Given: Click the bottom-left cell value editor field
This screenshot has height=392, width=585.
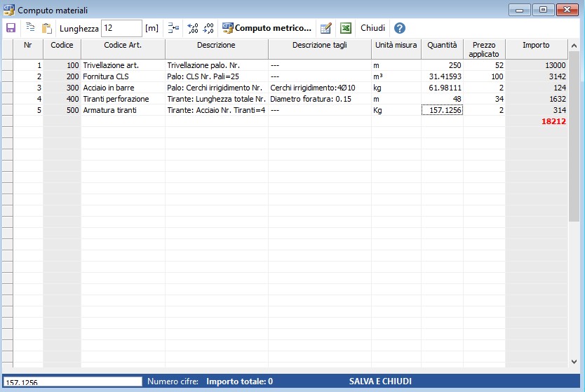Looking at the screenshot, I should pyautogui.click(x=72, y=381).
